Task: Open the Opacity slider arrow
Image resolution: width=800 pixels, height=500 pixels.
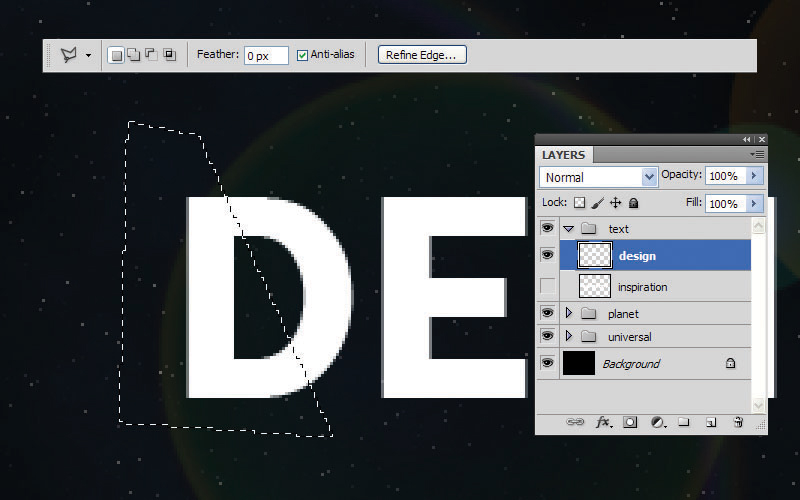Action: tap(754, 176)
